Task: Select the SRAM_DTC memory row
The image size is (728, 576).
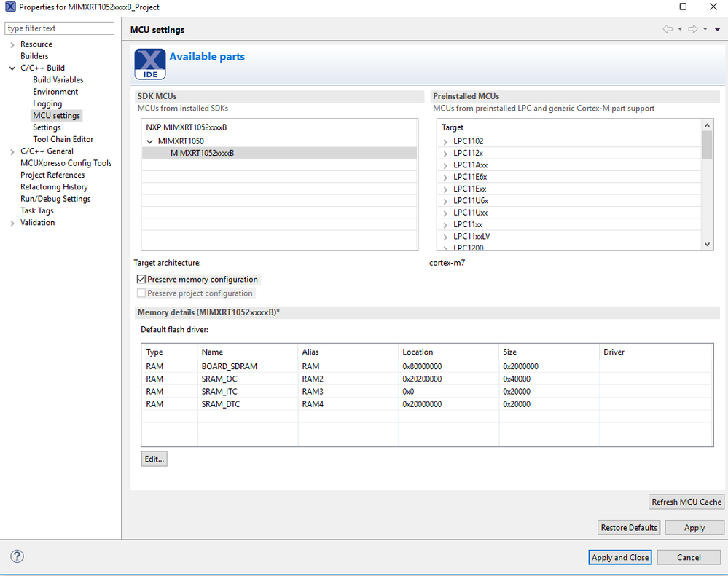Action: [x=427, y=404]
